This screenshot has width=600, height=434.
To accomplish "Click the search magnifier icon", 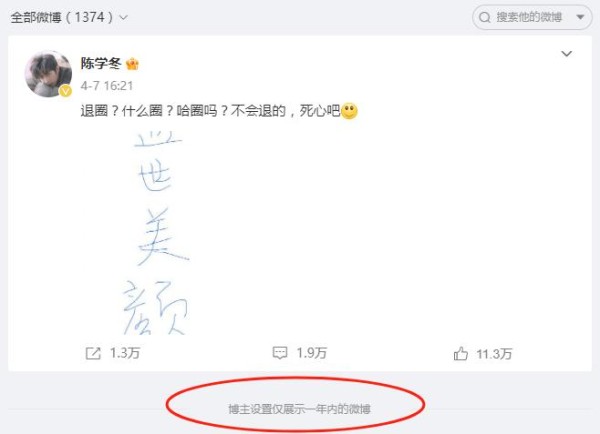I will [x=485, y=17].
